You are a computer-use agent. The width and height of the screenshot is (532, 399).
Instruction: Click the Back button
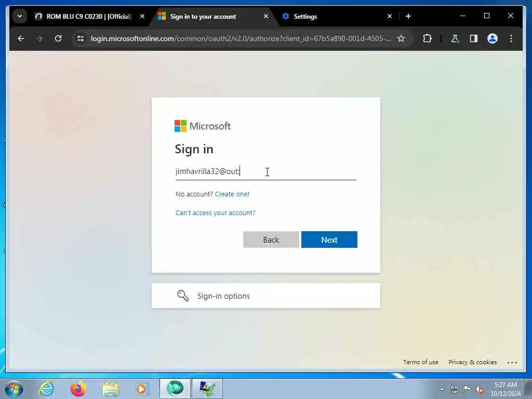click(271, 240)
